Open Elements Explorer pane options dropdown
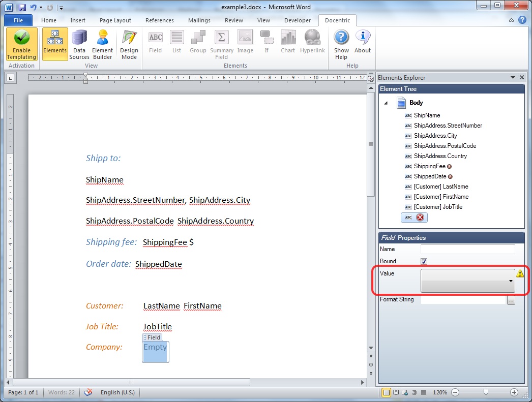 tap(513, 78)
